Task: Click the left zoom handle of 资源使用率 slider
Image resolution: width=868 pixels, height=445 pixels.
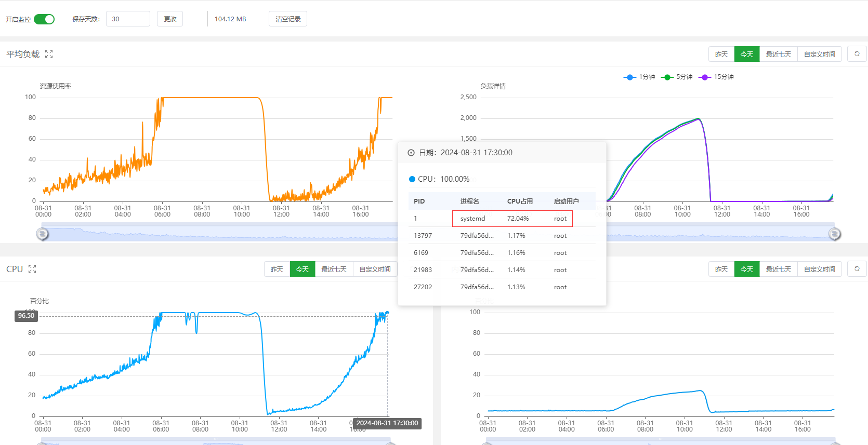Action: [43, 234]
